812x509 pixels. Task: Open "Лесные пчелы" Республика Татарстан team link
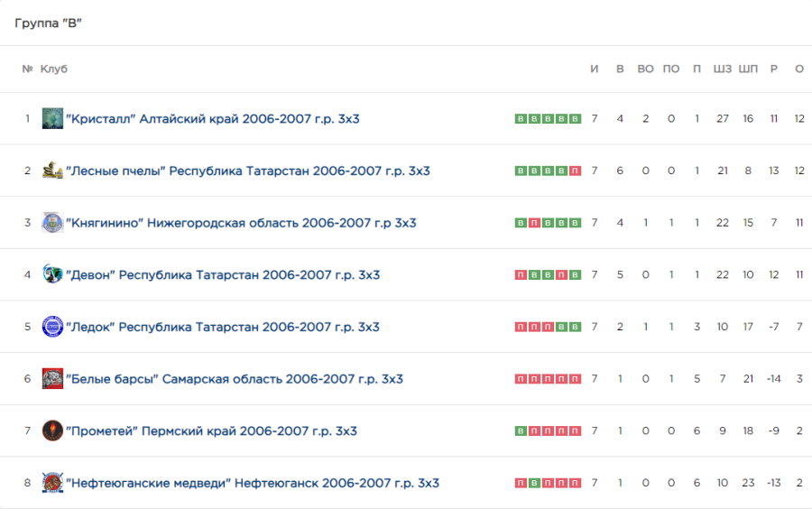coord(247,171)
